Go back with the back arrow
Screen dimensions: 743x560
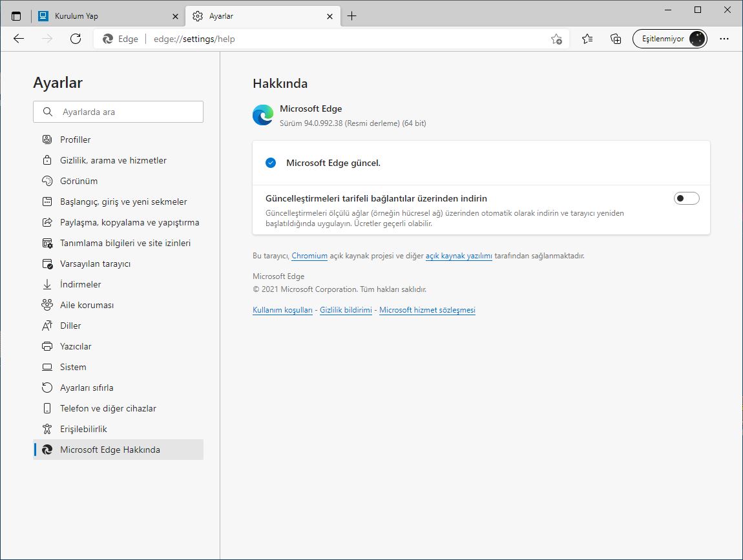point(19,39)
